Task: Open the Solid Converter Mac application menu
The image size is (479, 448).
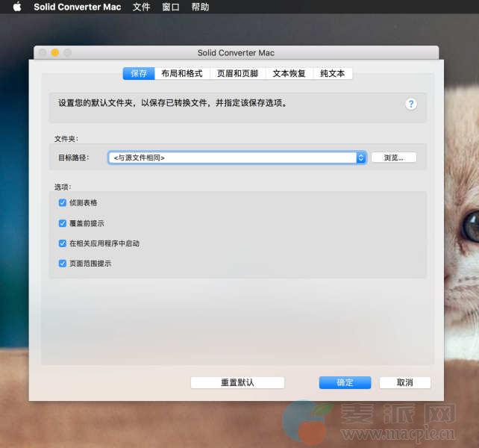Action: (78, 7)
